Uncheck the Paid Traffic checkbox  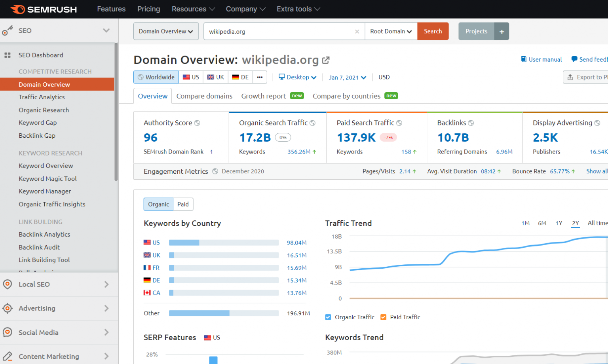(x=383, y=317)
